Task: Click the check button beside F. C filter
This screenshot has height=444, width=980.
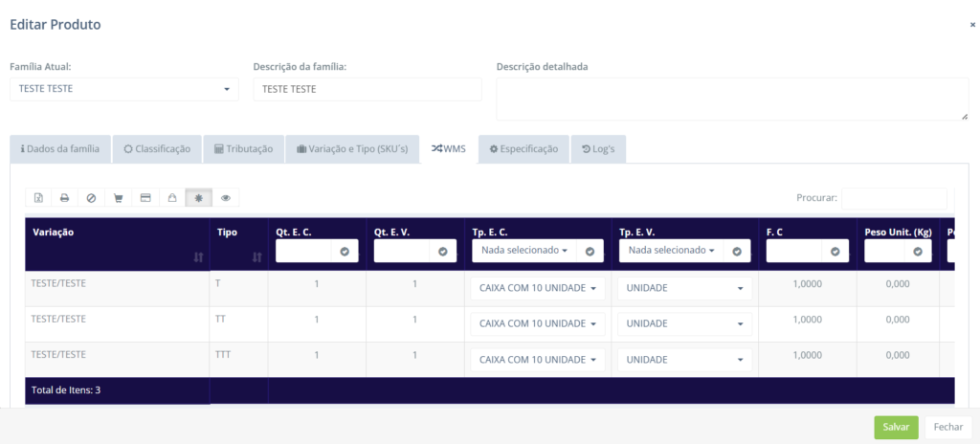Action: click(x=835, y=251)
